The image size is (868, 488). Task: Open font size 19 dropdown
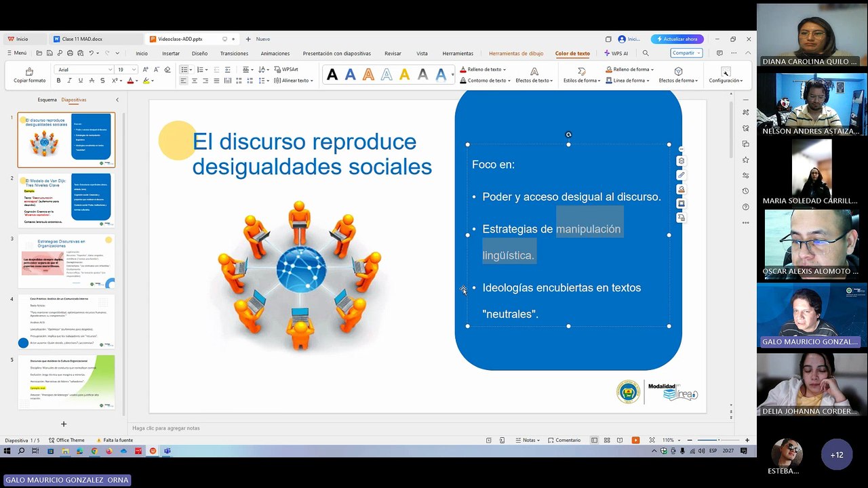coord(134,69)
